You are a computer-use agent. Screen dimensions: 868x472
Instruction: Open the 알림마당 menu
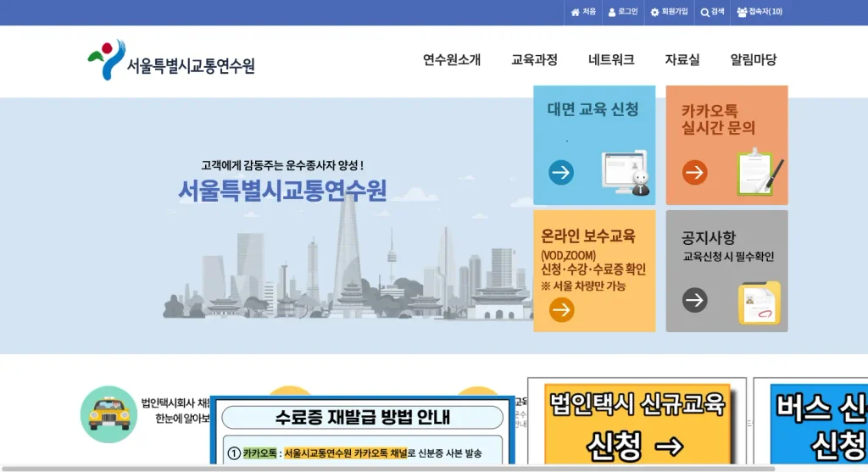(x=754, y=60)
